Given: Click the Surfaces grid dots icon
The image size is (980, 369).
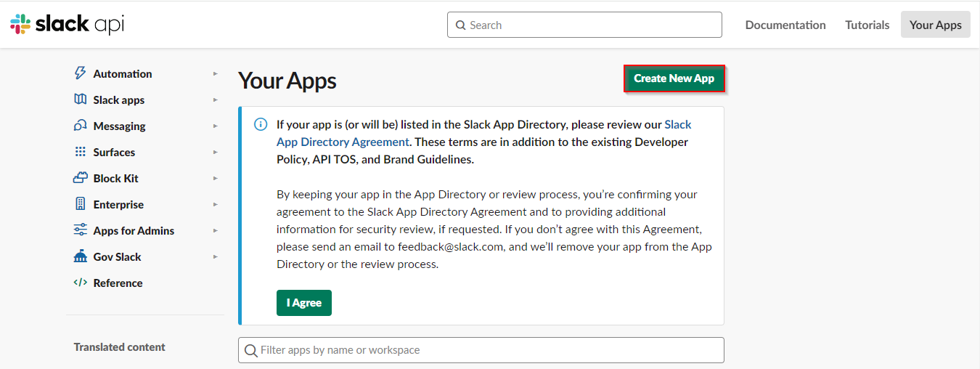Looking at the screenshot, I should click(81, 152).
